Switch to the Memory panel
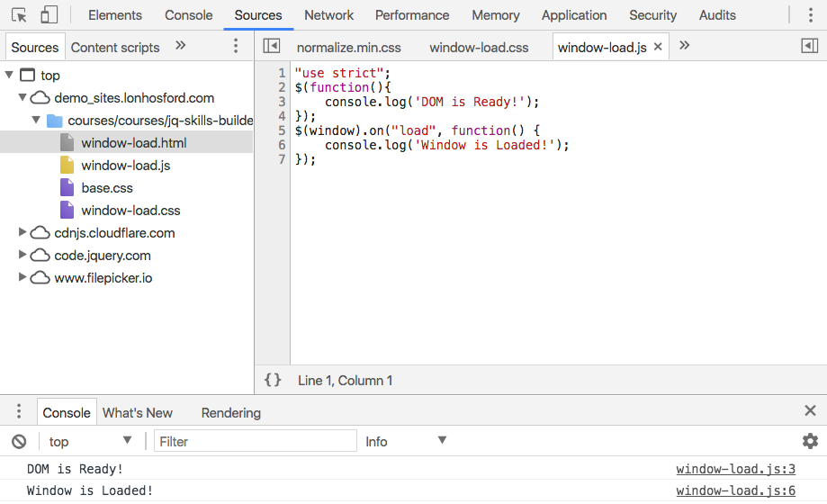This screenshot has height=504, width=827. tap(495, 15)
